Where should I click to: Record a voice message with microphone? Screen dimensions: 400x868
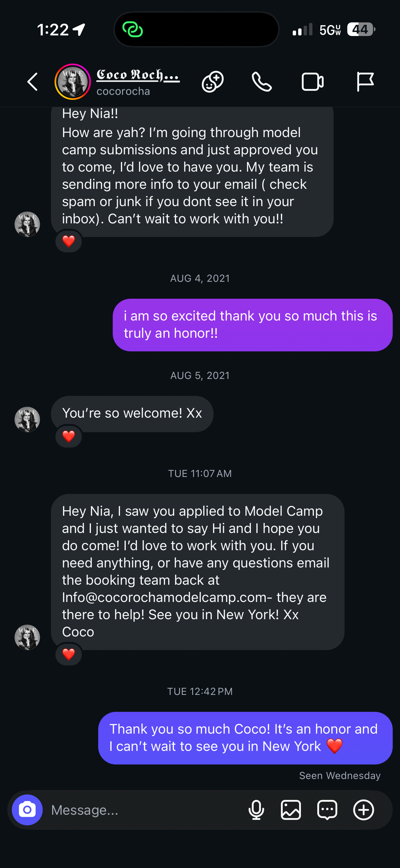(x=256, y=810)
